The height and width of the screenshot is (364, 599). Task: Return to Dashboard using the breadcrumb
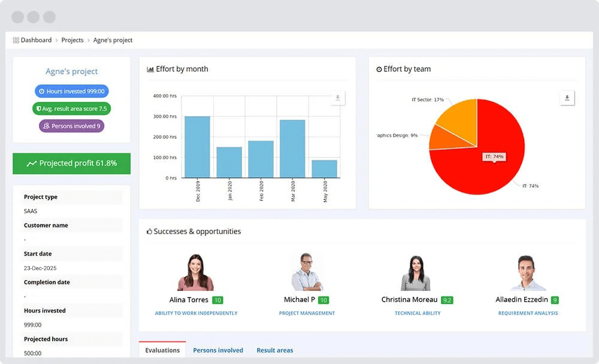35,40
